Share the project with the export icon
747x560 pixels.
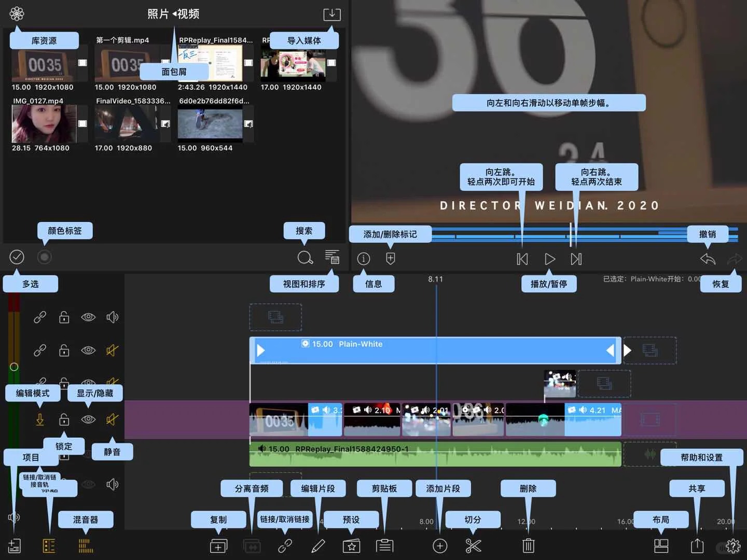pos(697,545)
